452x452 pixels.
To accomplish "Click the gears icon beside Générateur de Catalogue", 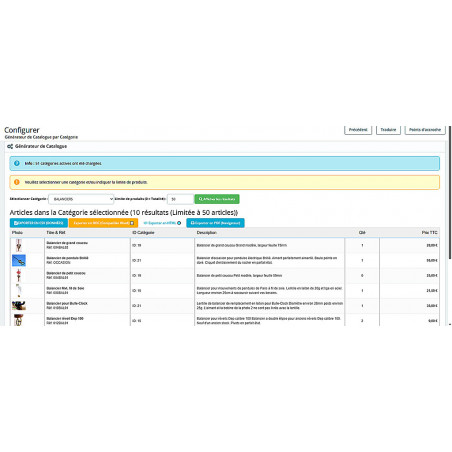I will 10,146.
